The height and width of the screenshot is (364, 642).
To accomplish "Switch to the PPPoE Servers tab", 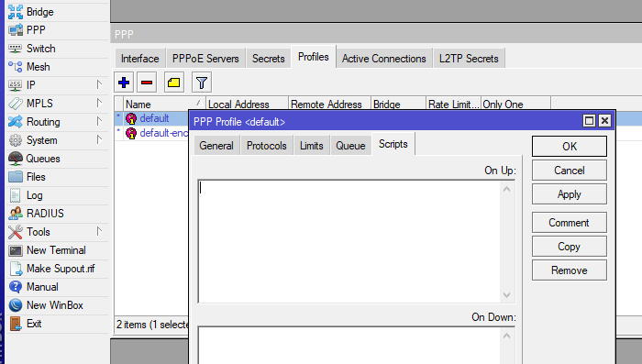I will tap(205, 59).
